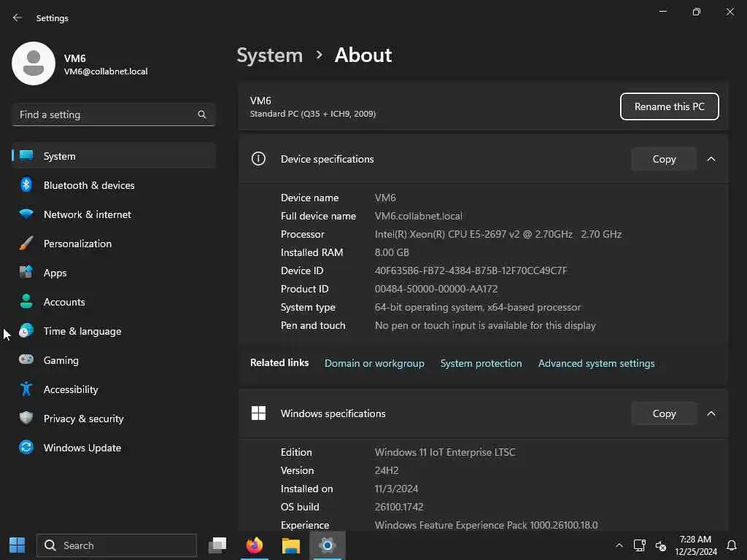
Task: Open the Start menu on the taskbar
Action: 18,545
